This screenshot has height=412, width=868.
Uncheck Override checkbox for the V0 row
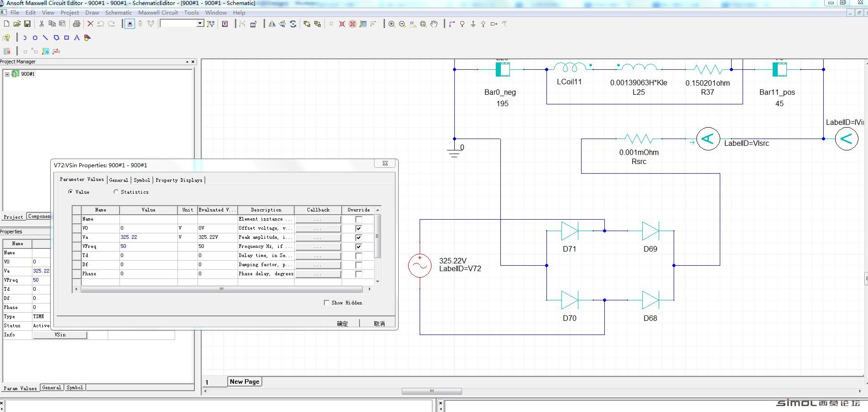tap(359, 228)
